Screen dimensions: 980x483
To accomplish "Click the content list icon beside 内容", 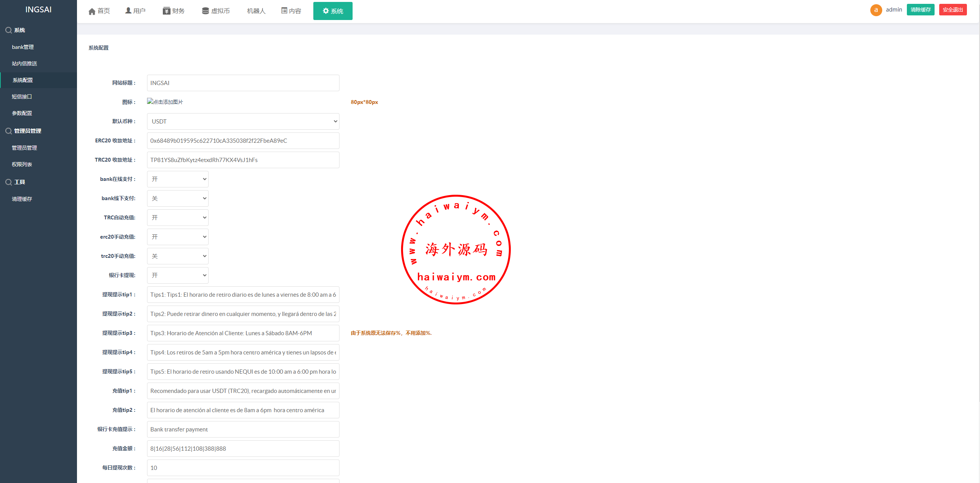I will [284, 11].
